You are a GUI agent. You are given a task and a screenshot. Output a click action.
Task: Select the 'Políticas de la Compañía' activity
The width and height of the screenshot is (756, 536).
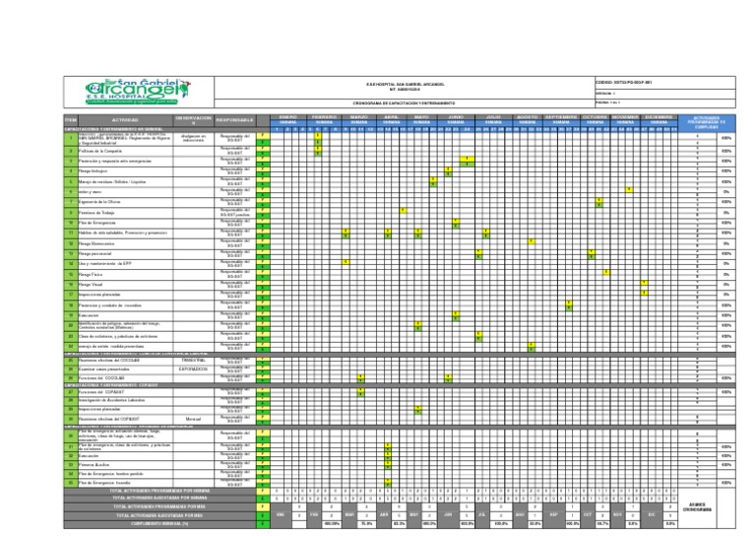point(125,151)
